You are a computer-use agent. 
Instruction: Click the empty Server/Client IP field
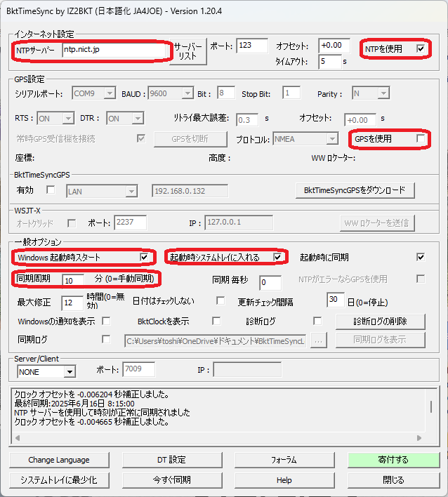pos(247,369)
